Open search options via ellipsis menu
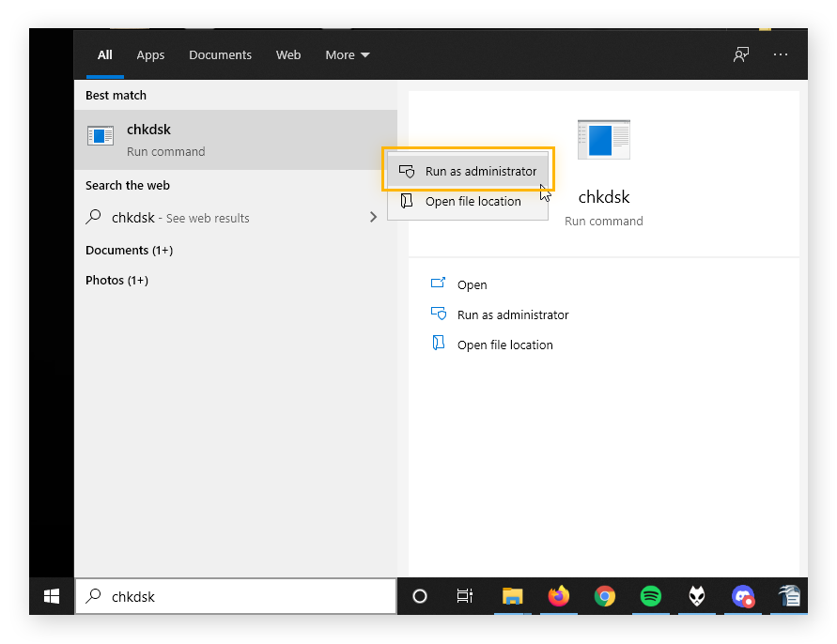 click(x=781, y=54)
